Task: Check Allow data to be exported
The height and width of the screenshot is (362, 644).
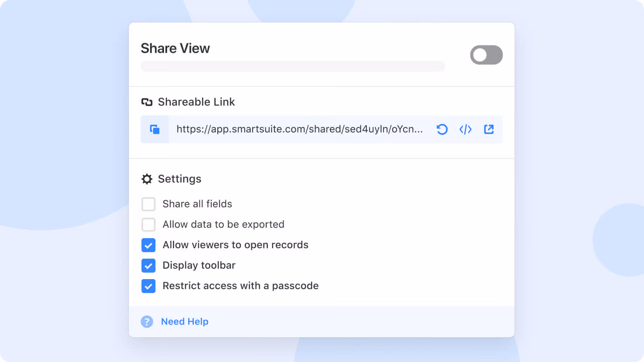Action: pyautogui.click(x=148, y=225)
